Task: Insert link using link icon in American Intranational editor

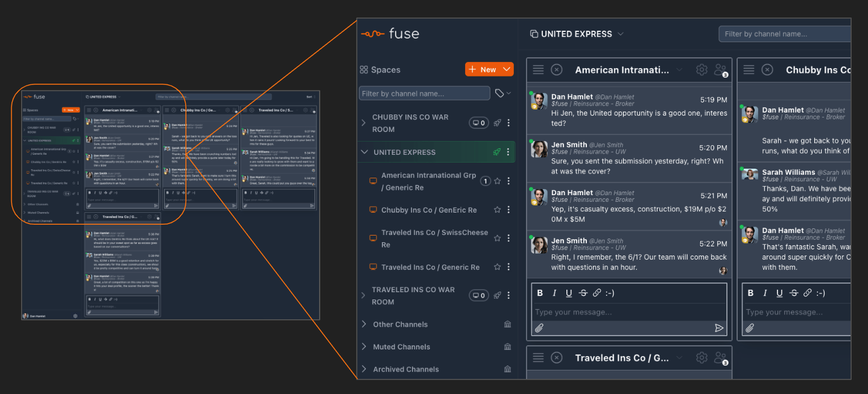Action: pos(597,293)
